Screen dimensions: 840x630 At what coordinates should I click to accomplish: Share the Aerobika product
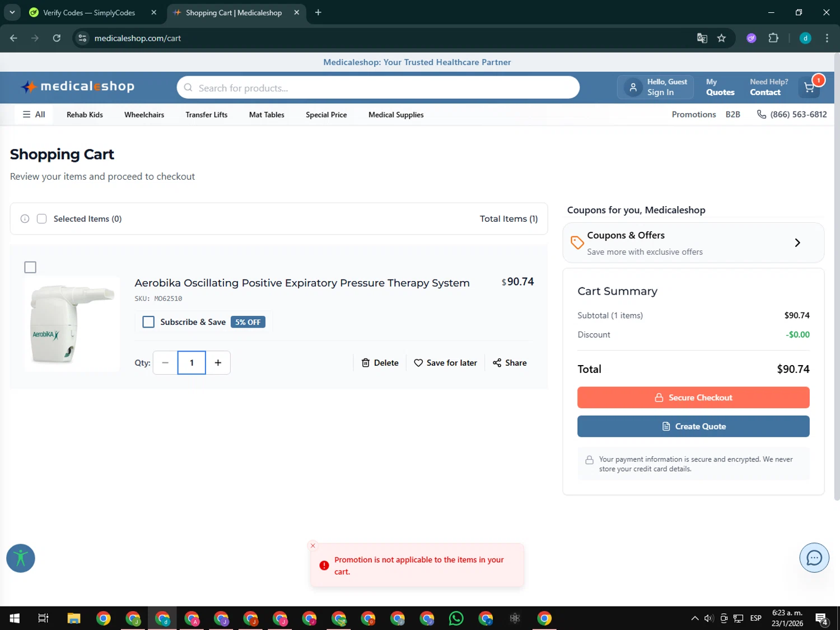(510, 363)
